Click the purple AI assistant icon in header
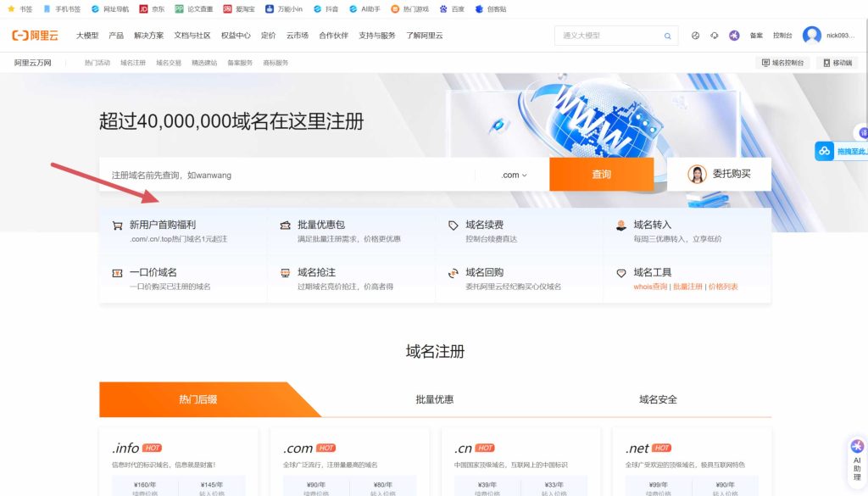This screenshot has height=496, width=868. click(x=734, y=36)
